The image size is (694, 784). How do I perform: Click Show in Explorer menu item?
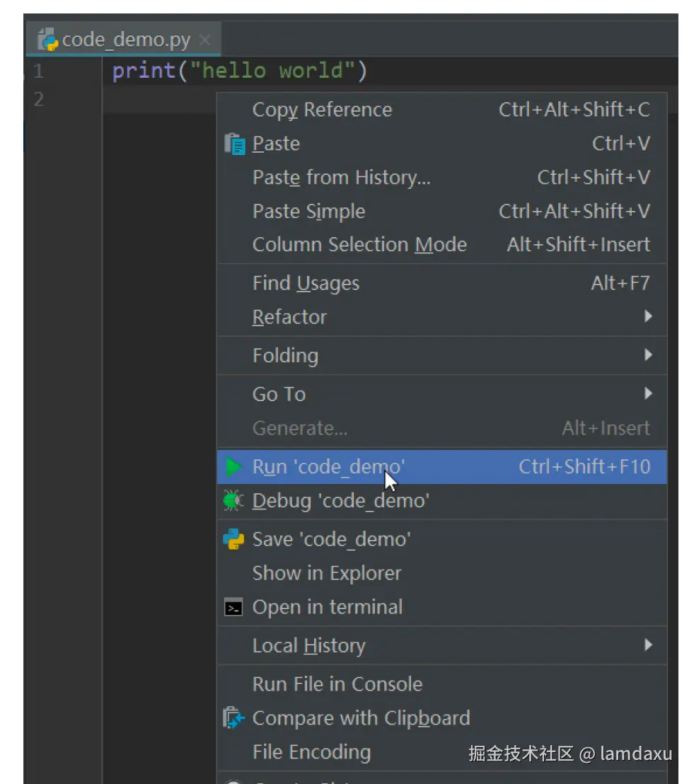click(x=326, y=573)
